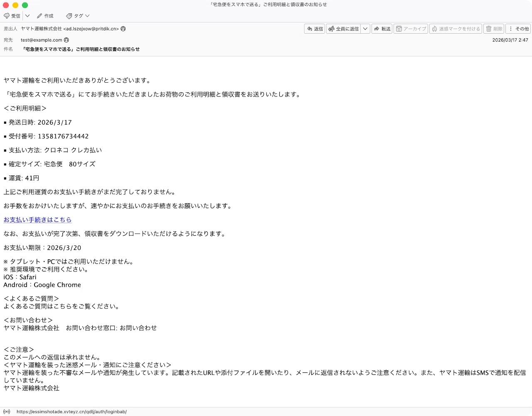
Task: Click 全員に返信 reply all button
Action: (x=343, y=29)
